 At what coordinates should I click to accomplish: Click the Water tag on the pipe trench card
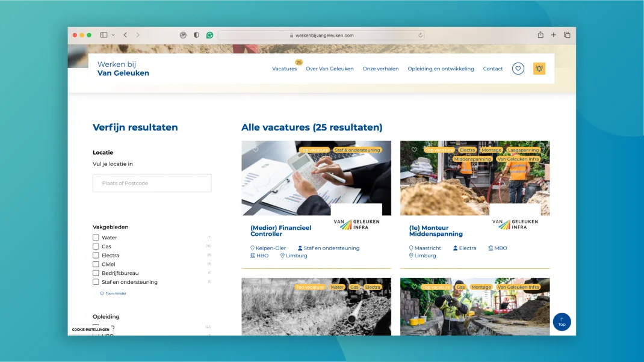tap(337, 287)
